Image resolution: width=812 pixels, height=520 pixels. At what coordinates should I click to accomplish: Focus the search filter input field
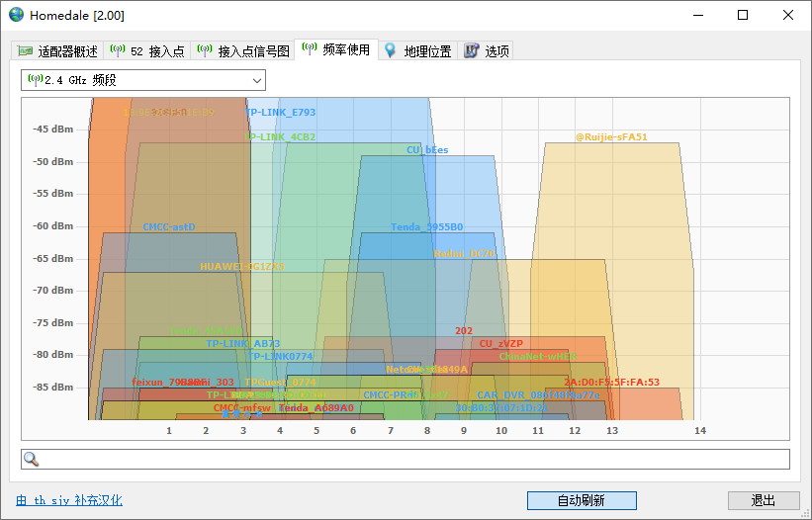pyautogui.click(x=406, y=459)
